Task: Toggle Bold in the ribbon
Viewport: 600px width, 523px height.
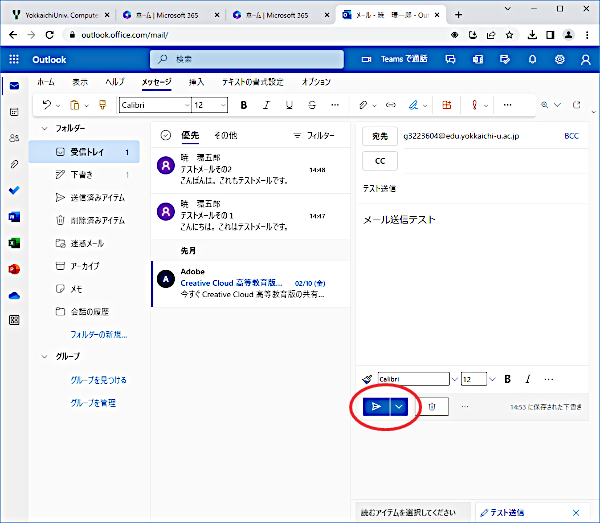Action: 244,105
